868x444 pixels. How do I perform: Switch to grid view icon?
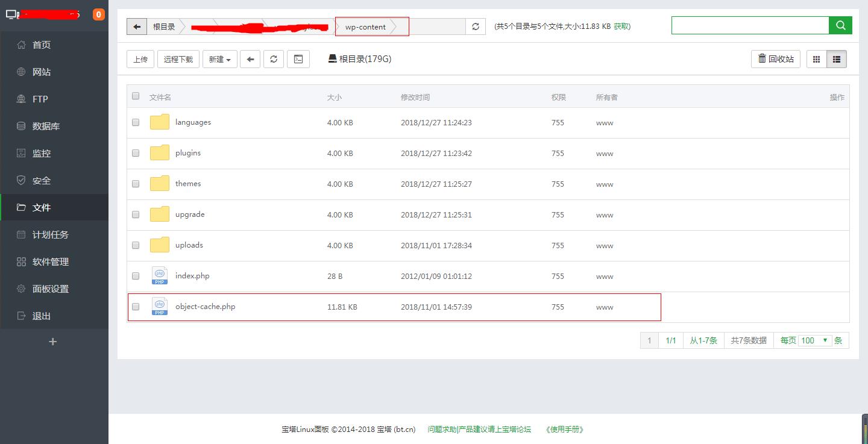tap(817, 59)
